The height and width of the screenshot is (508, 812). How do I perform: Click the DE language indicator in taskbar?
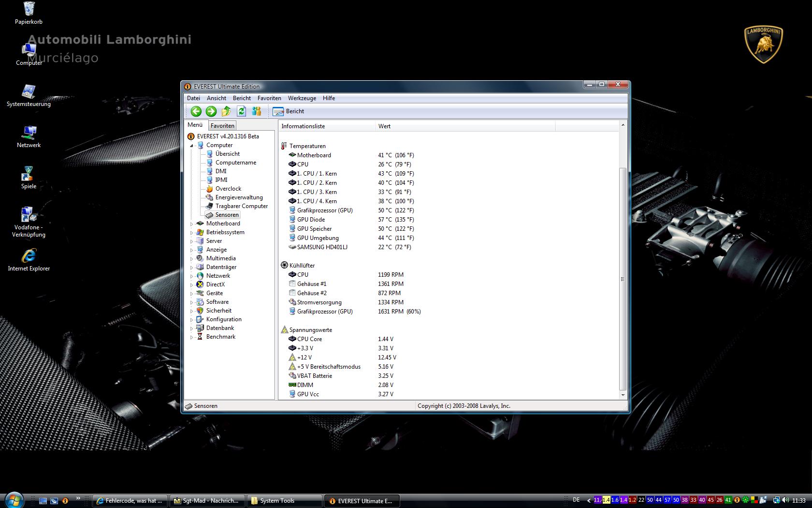(576, 500)
